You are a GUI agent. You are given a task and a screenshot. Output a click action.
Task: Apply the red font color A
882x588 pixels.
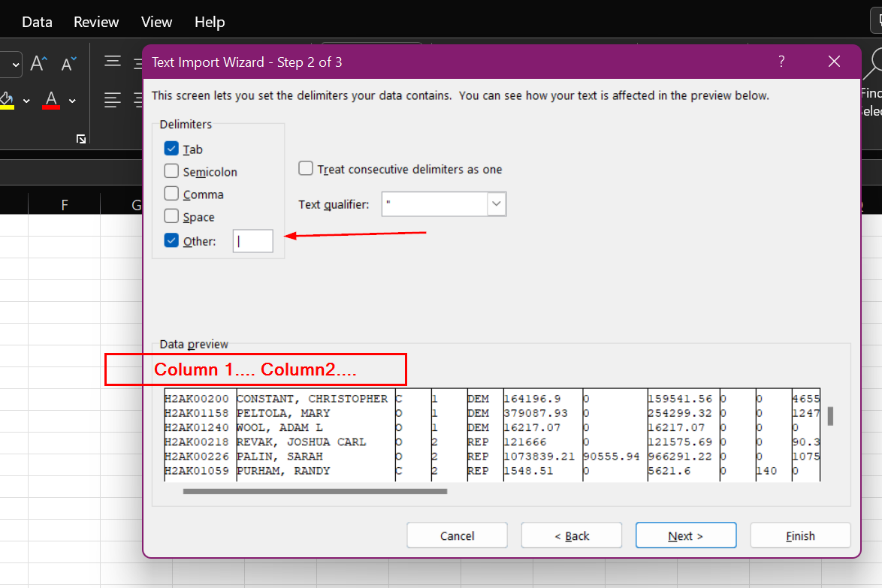coord(51,100)
